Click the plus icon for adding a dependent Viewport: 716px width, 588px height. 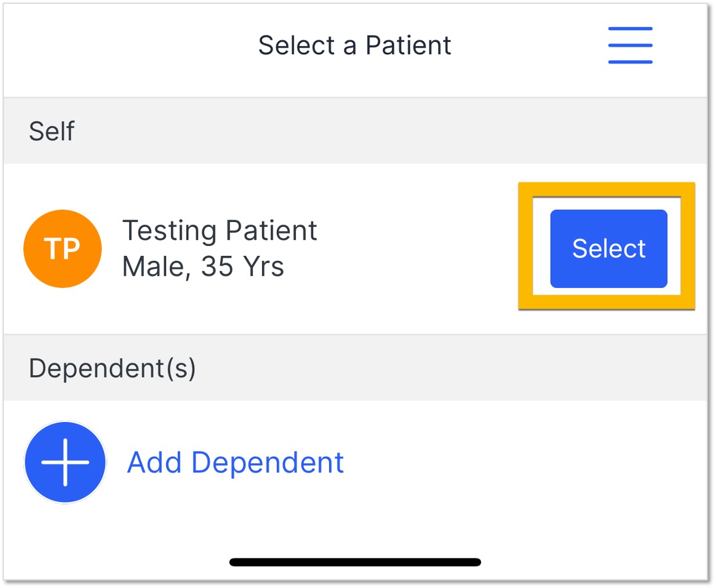click(x=65, y=462)
